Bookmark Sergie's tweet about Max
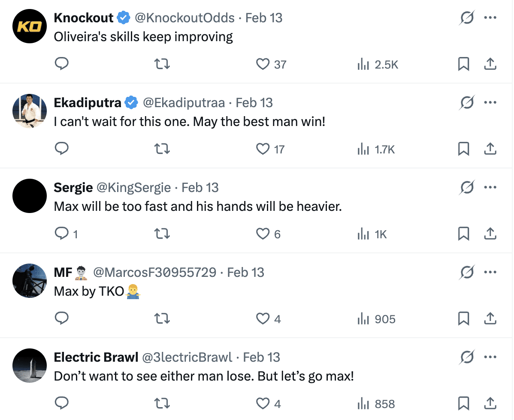The image size is (514, 420). pos(463,234)
